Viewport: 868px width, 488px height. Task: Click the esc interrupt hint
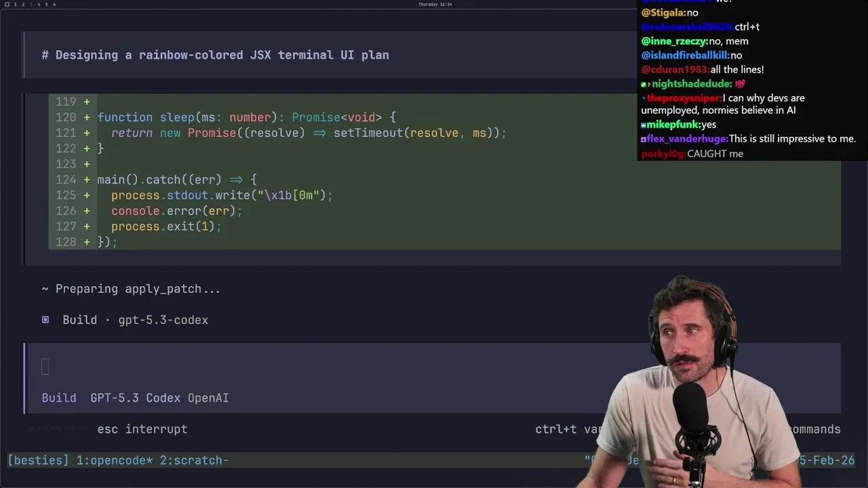point(142,429)
